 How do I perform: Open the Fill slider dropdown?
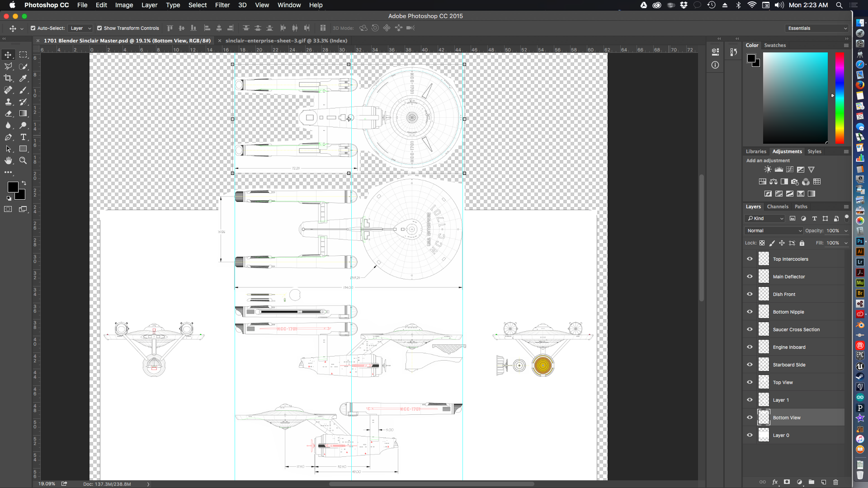click(846, 243)
